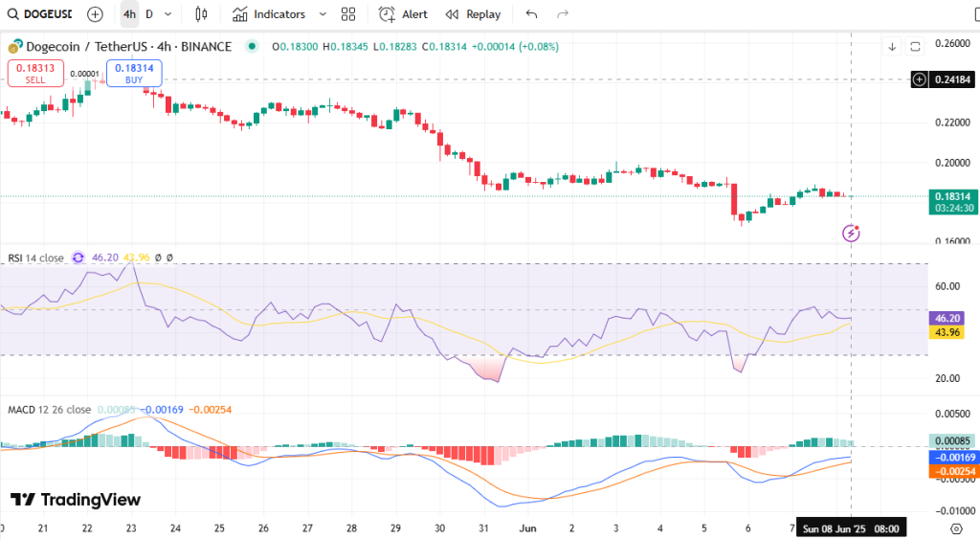Screen dimensions: 980x540
Task: Click the MACD value -0.00169 in legend
Action: [x=164, y=410]
